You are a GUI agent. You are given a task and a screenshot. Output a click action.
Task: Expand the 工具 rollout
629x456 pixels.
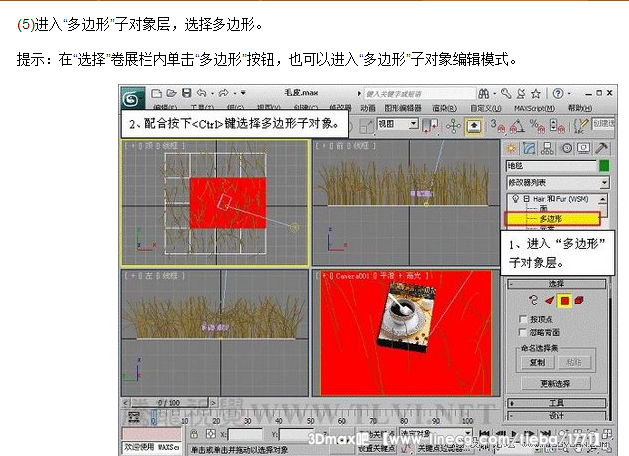pos(557,403)
